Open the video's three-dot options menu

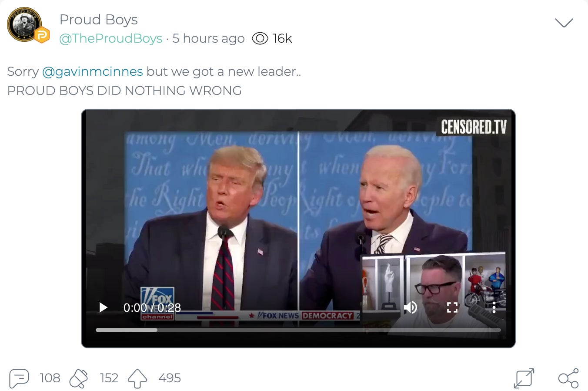(494, 307)
